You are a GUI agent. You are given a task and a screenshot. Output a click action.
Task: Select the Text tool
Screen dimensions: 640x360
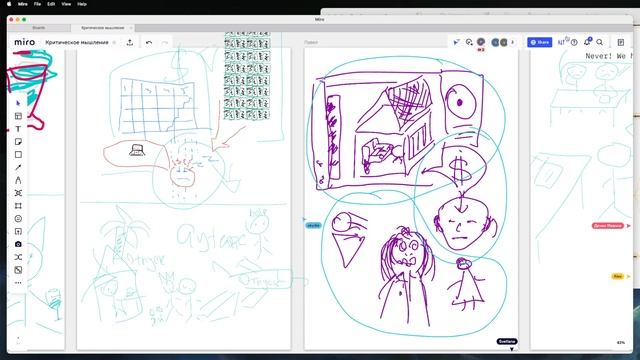click(x=18, y=129)
